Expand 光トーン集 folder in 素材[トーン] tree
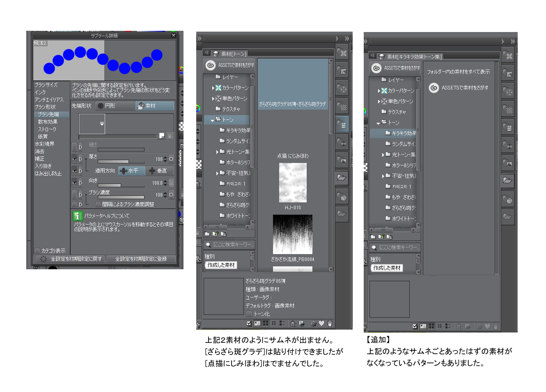 [x=217, y=152]
